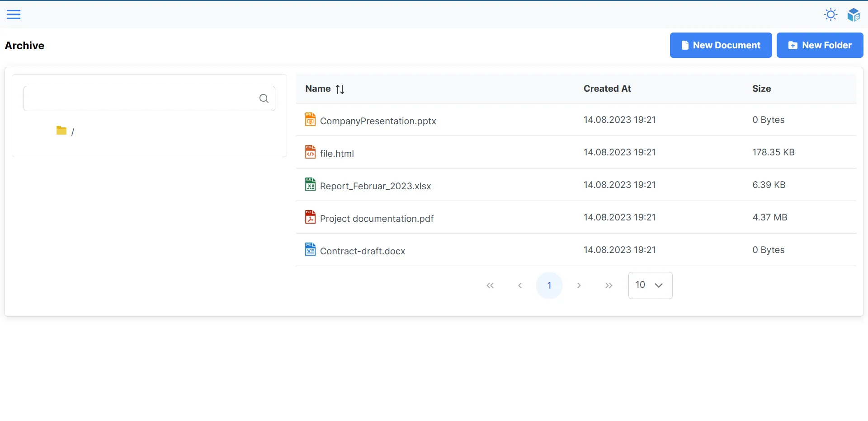Click the search magnifier icon

[x=264, y=98]
